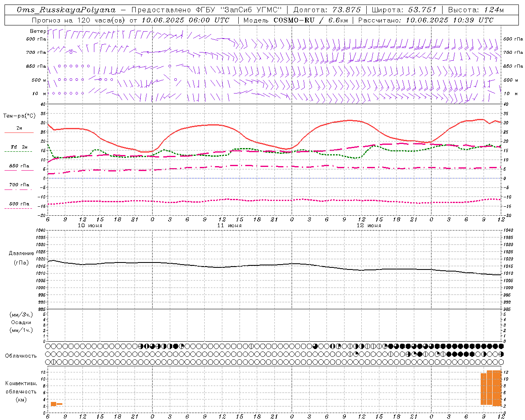The image size is (525, 420).
Task: Click the Осадки precipitation label
Action: (21, 322)
